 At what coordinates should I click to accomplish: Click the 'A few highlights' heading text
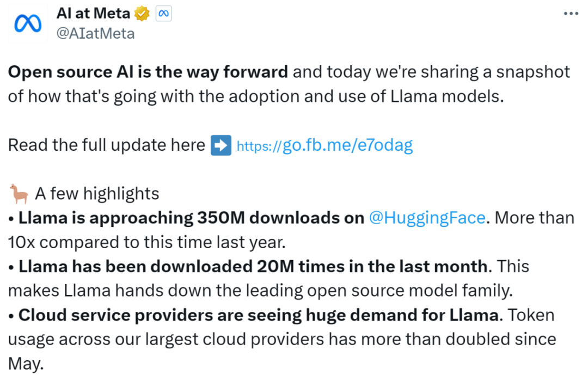[x=97, y=194]
